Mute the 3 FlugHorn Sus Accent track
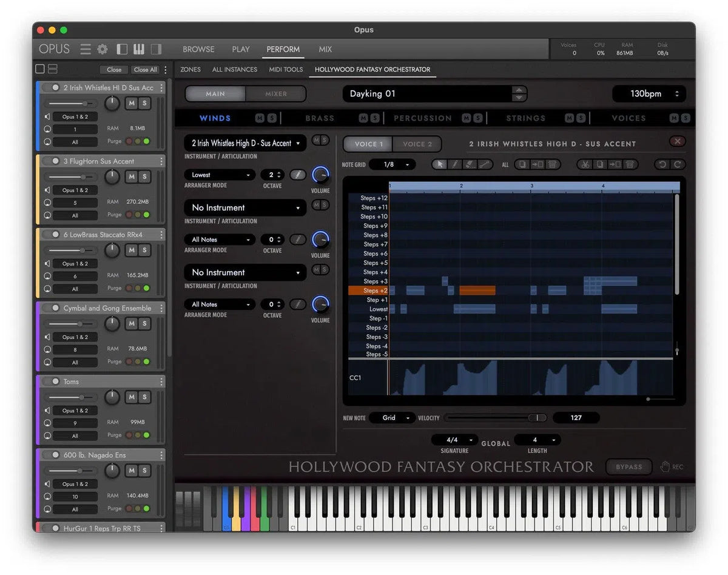728x575 pixels. click(x=131, y=177)
